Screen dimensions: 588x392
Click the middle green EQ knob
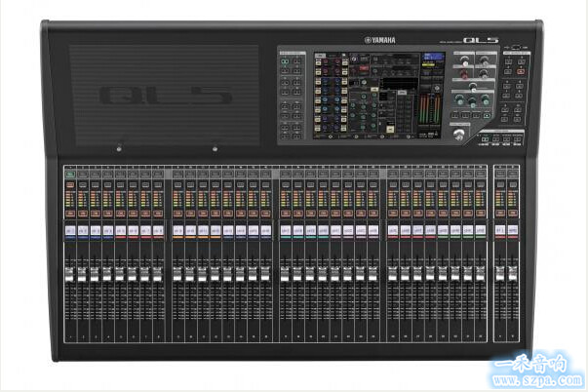[472, 100]
